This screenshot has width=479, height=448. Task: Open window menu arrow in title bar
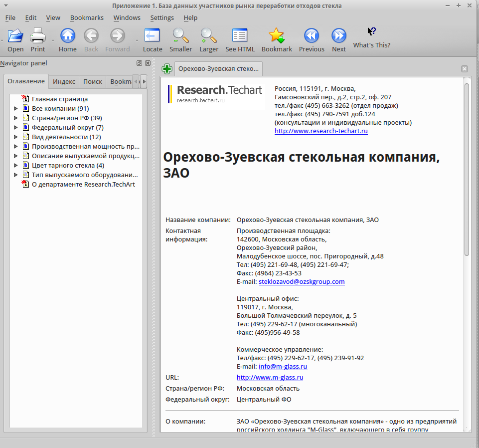click(6, 6)
